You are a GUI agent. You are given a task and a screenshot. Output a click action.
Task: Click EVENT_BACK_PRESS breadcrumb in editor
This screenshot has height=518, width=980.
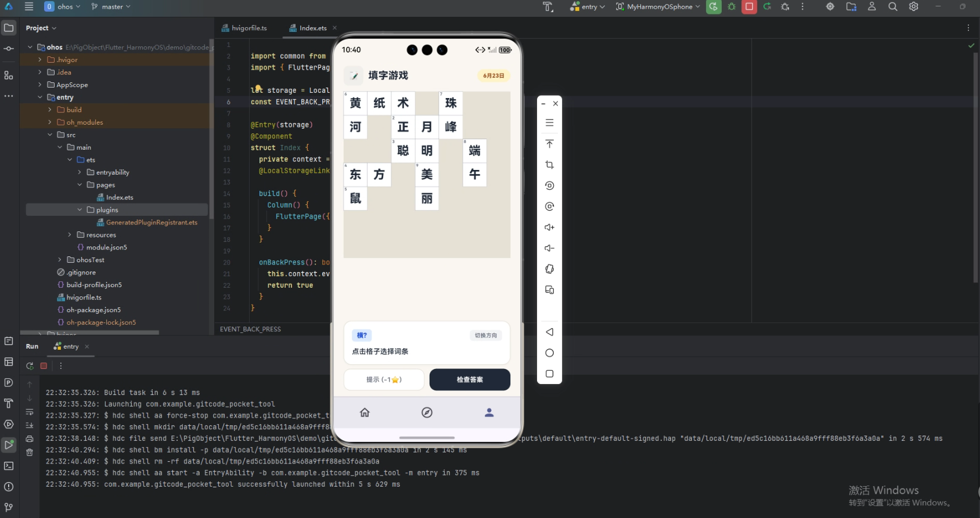(250, 329)
